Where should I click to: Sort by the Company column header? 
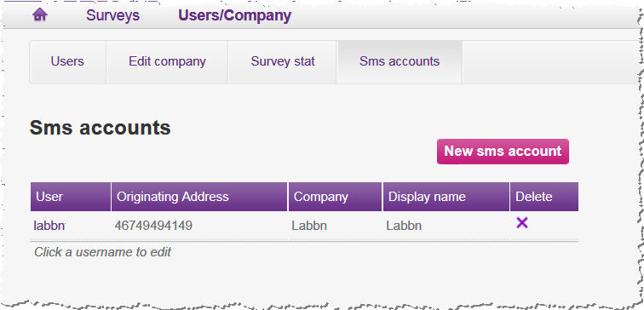(335, 197)
